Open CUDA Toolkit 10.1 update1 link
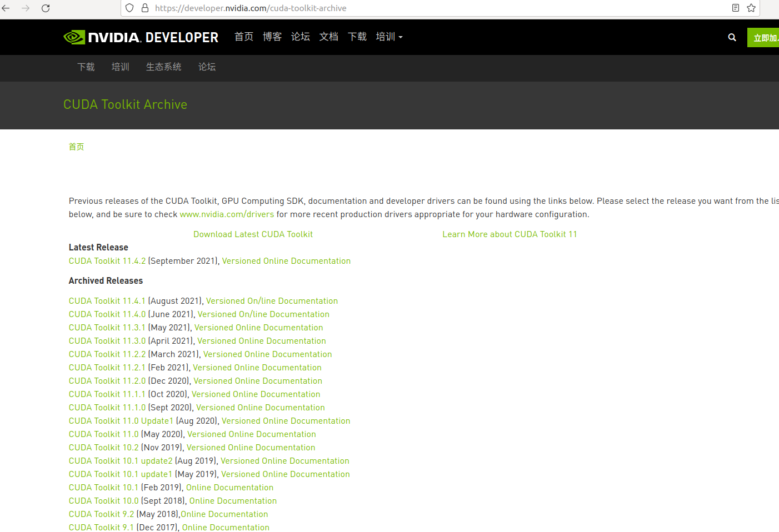 (121, 474)
